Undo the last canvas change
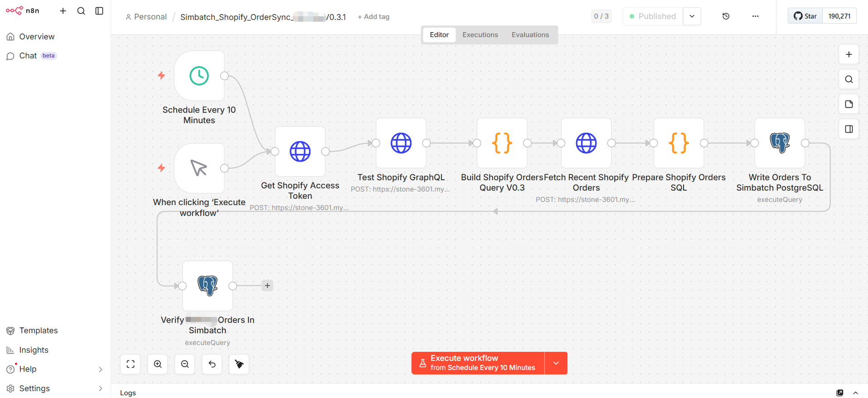Screen dimensions: 868x398 click(x=212, y=364)
